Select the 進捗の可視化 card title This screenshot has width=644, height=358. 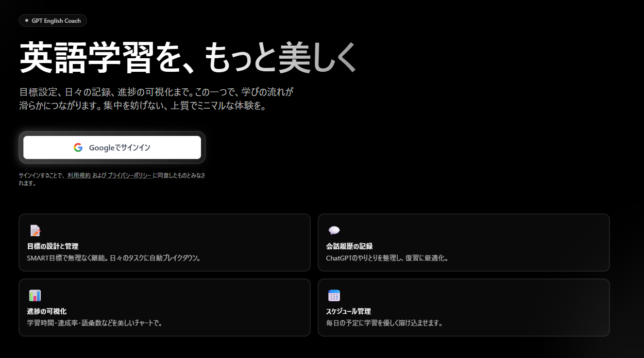coord(47,311)
